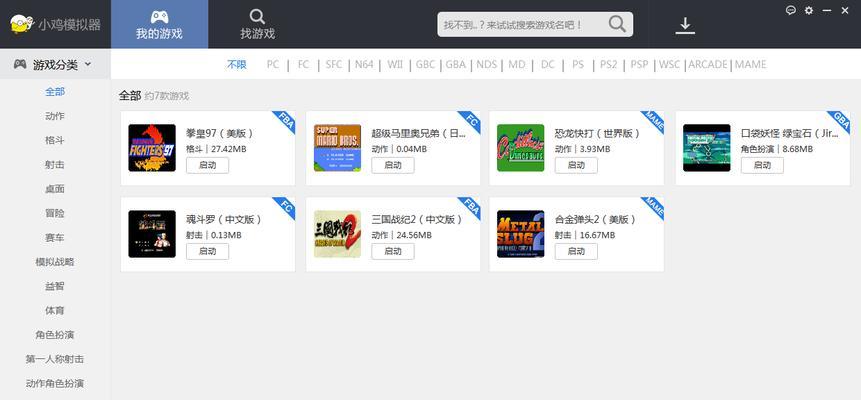Filter games by NDS platform
The height and width of the screenshot is (400, 861).
487,64
